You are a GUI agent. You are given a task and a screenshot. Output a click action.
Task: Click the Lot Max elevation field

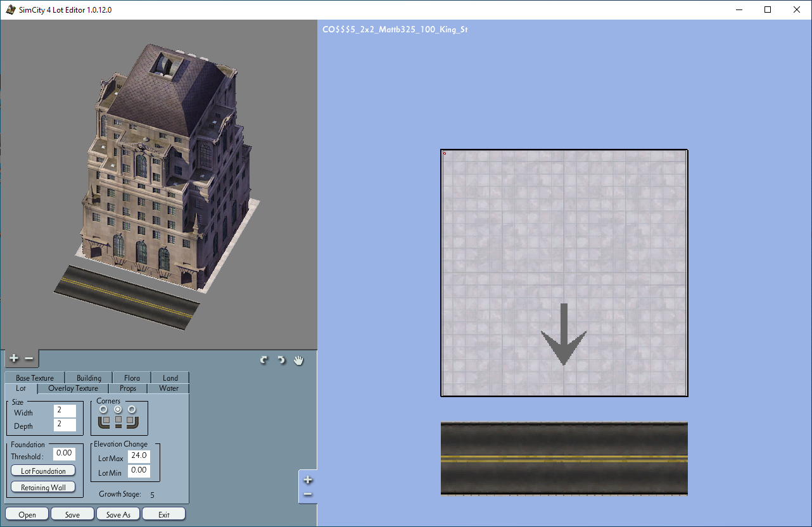[139, 455]
